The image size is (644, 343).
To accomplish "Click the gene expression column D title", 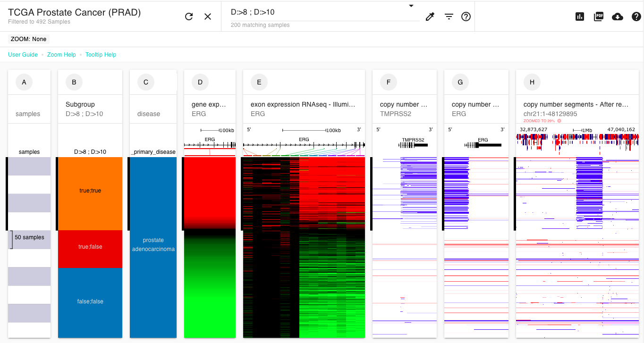I will (209, 104).
